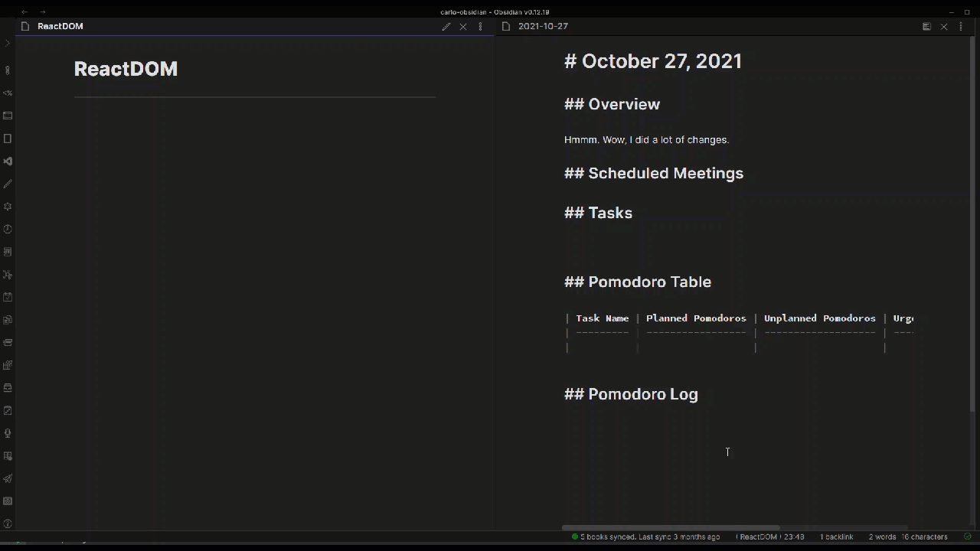Screen dimensions: 980x551
Task: Select the 2021-10-27 pane header title
Action: [x=543, y=26]
